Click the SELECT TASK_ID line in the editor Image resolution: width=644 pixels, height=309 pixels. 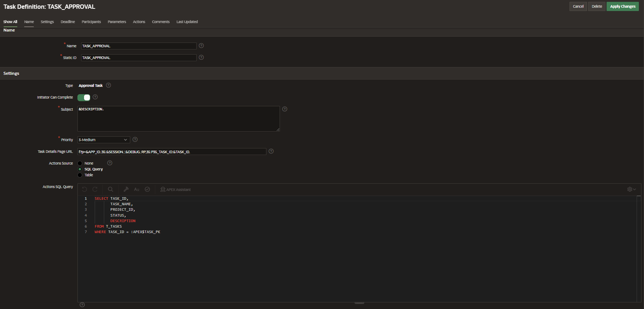[x=112, y=199]
